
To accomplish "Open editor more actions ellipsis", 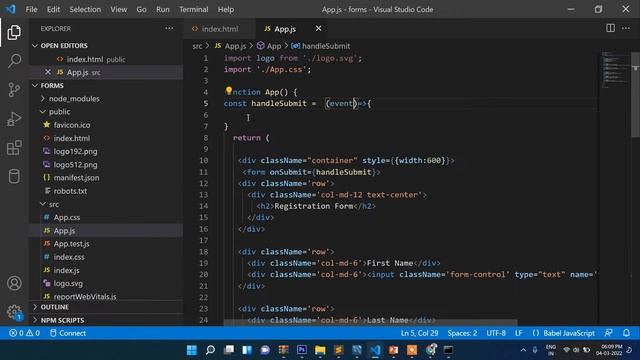I will point(626,28).
